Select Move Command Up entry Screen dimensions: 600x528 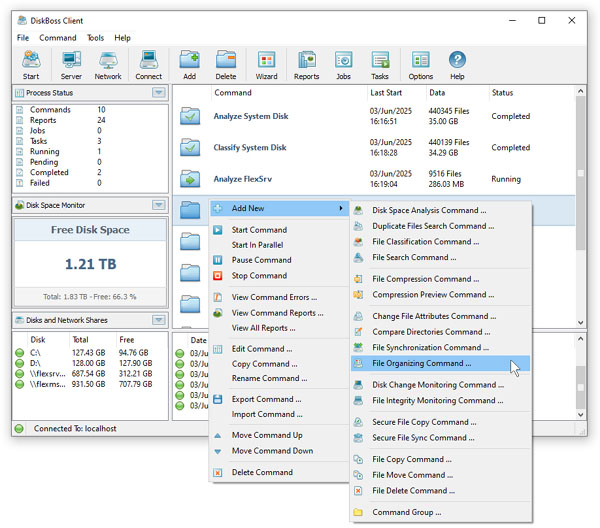click(279, 435)
